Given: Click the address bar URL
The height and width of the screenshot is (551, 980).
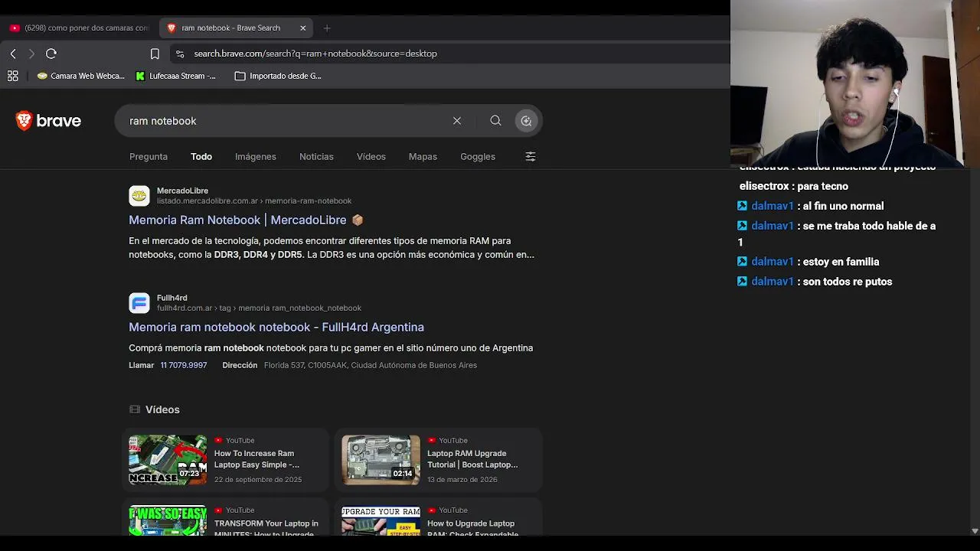Looking at the screenshot, I should pyautogui.click(x=315, y=54).
